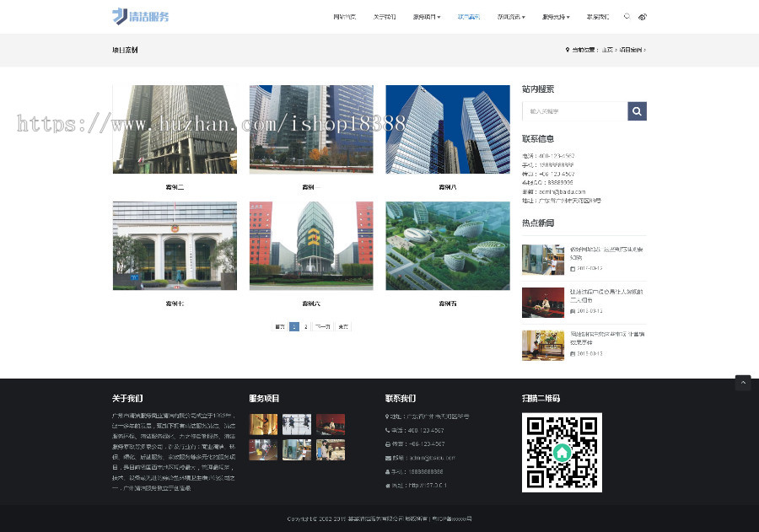Click 末页 to jump to last page

342,326
